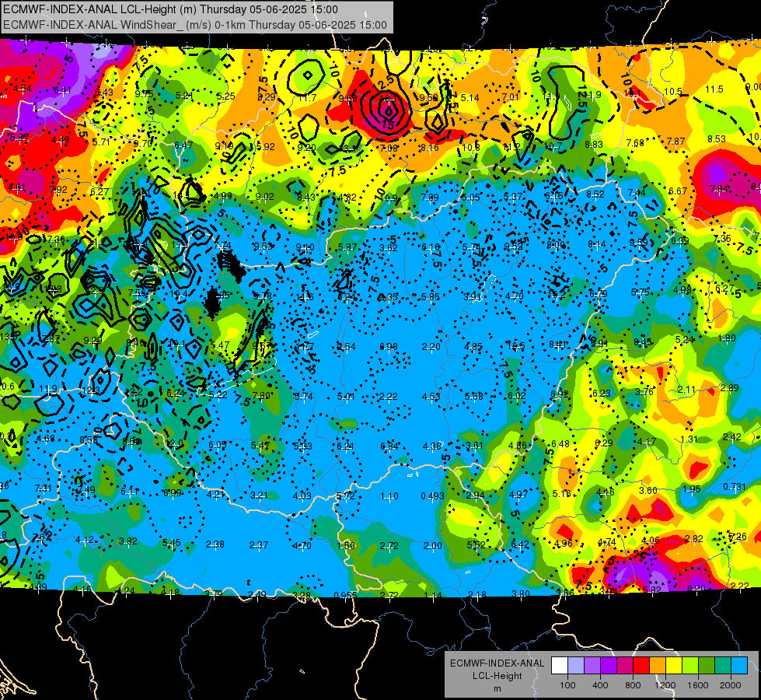Click the grid value 4.97

click(518, 495)
